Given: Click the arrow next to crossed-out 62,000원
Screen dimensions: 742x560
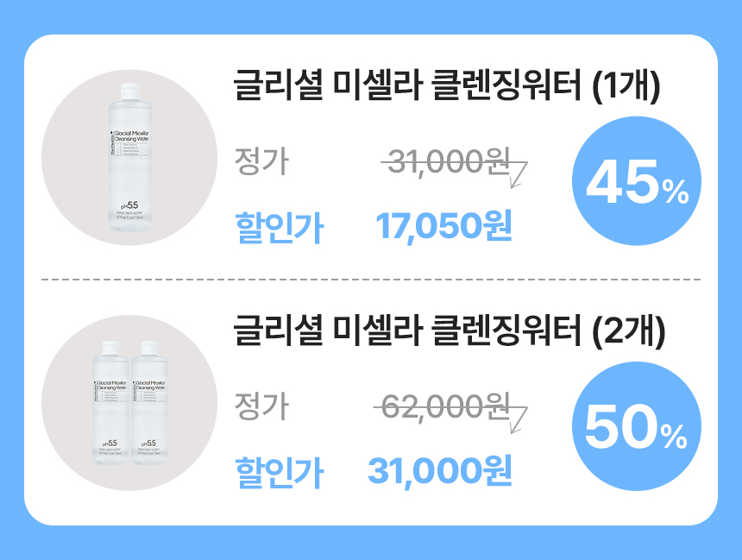Looking at the screenshot, I should click(x=519, y=417).
